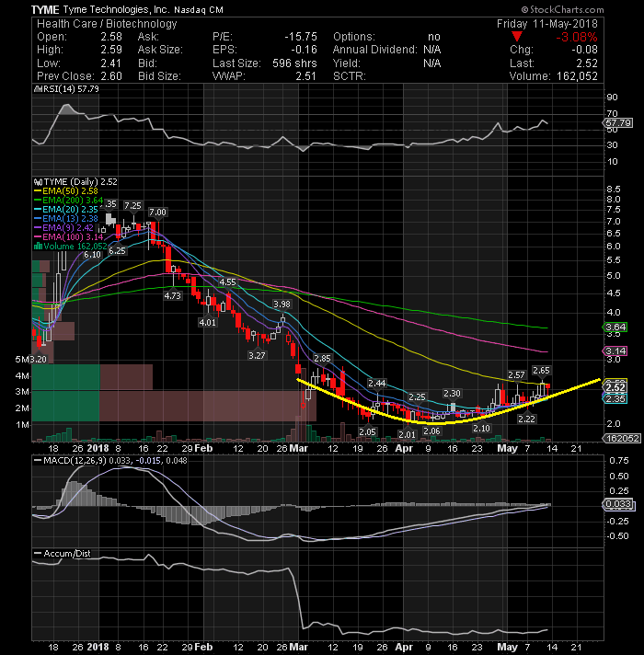Click the P/E value -15.75
Viewport: 644px width, 655px height.
click(301, 37)
